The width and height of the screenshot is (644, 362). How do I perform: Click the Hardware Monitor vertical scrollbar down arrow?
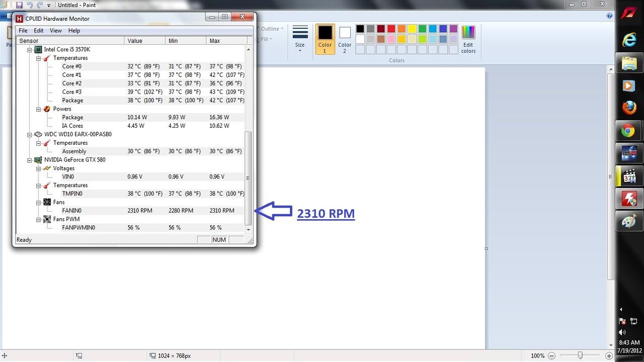[249, 229]
